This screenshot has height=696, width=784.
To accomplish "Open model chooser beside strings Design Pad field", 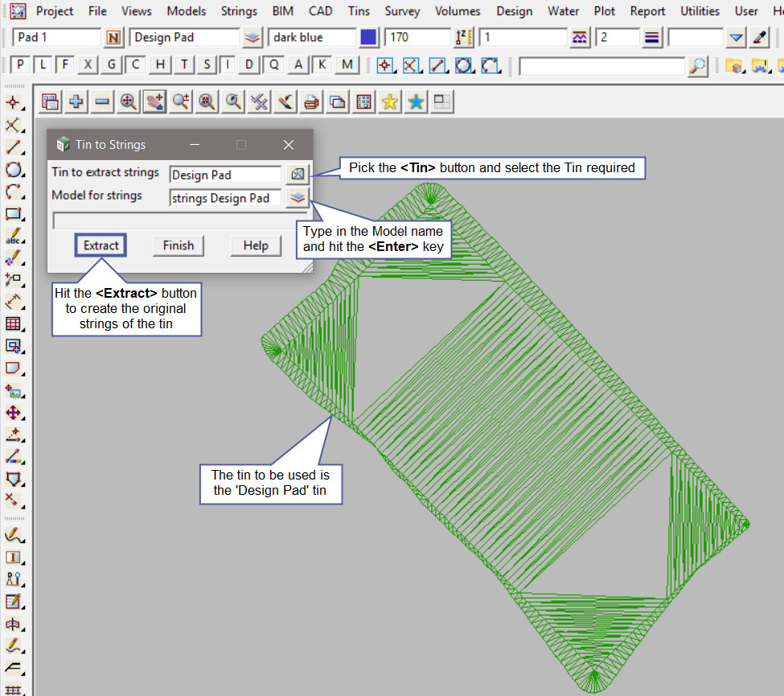I will coord(298,197).
